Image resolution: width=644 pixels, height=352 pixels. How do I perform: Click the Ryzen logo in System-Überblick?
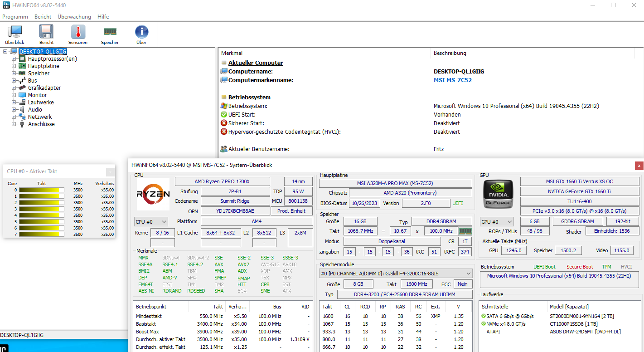(153, 194)
